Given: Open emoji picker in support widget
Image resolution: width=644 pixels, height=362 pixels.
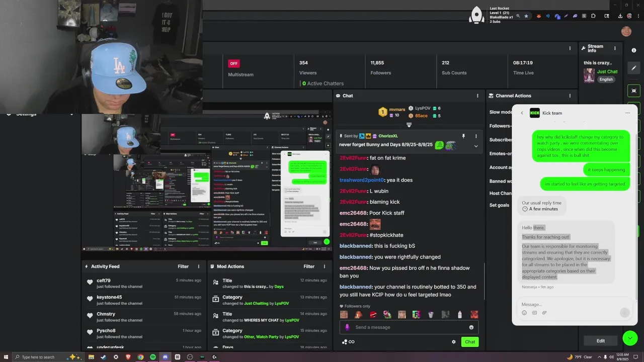Looking at the screenshot, I should click(524, 313).
